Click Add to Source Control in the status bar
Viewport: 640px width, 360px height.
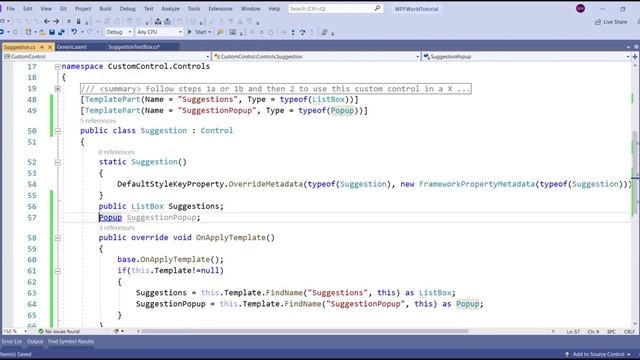(598, 354)
